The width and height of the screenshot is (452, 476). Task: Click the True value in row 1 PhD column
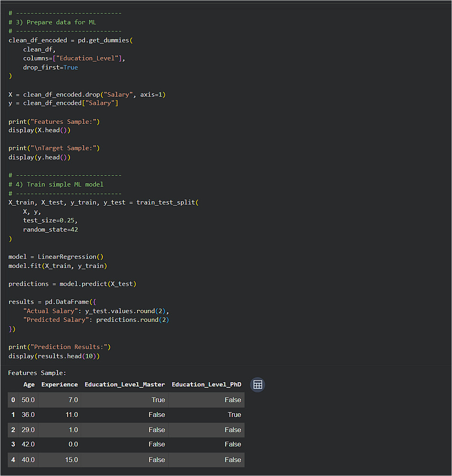pyautogui.click(x=234, y=415)
